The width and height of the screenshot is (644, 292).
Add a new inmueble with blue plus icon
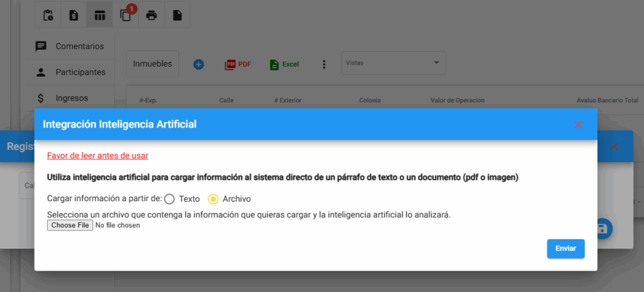coord(199,64)
